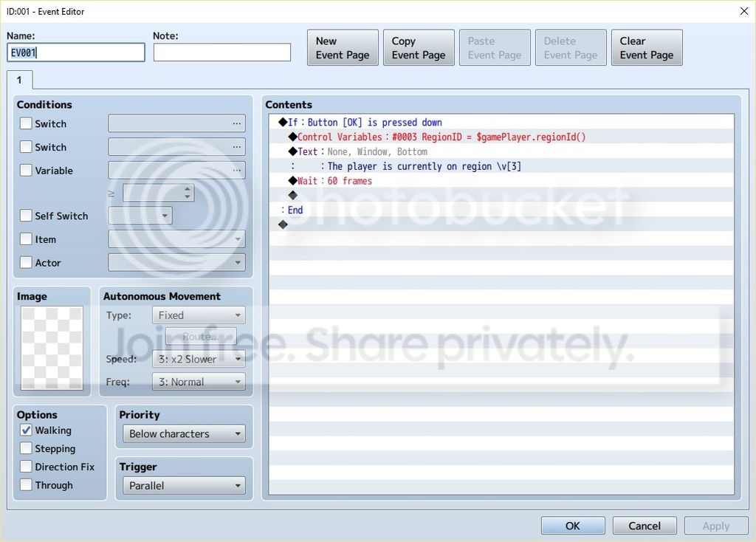This screenshot has height=542, width=756.
Task: Open the second Switch condition ellipsis button
Action: pos(236,147)
